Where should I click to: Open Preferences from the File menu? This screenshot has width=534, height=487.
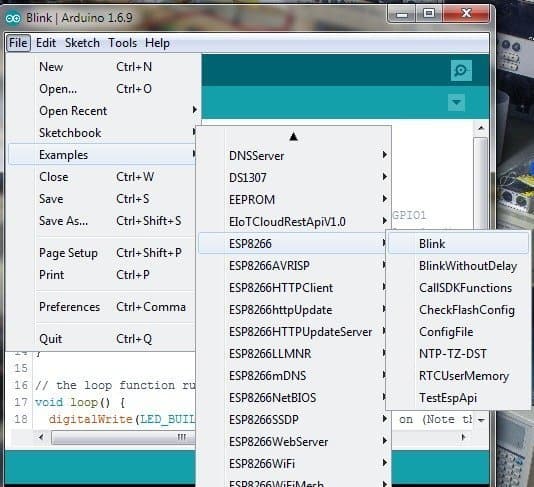click(x=102, y=307)
